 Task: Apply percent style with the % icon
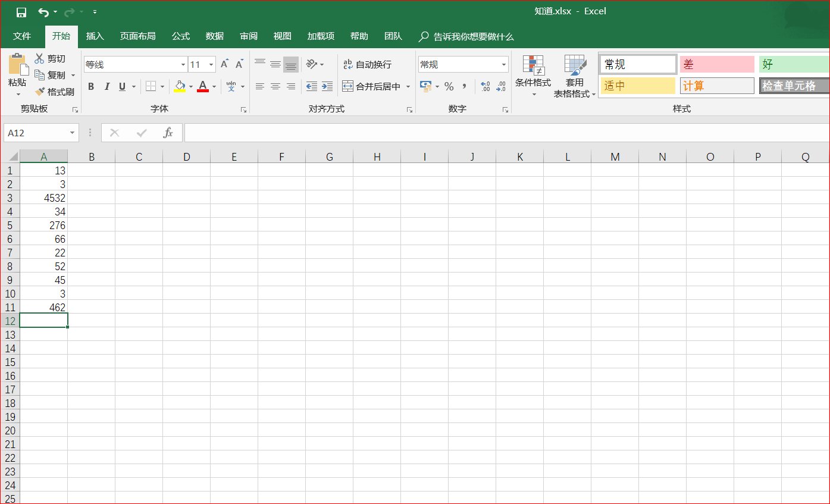(x=449, y=86)
